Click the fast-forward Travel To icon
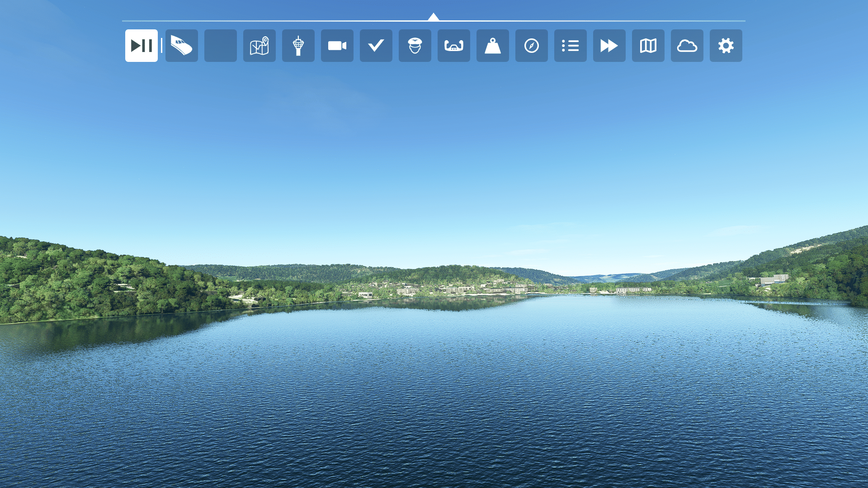The height and width of the screenshot is (488, 868). tap(609, 46)
